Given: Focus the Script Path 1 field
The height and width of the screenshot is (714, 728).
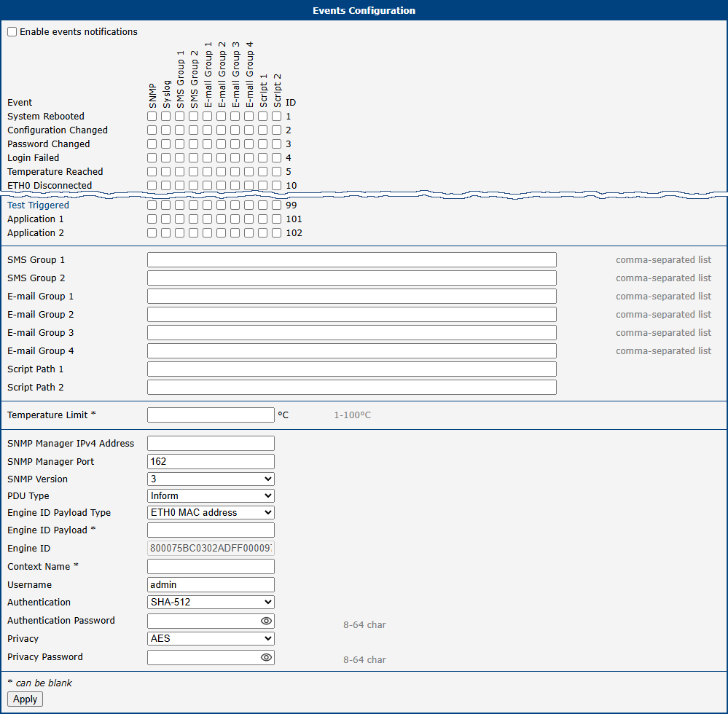Looking at the screenshot, I should pos(352,369).
